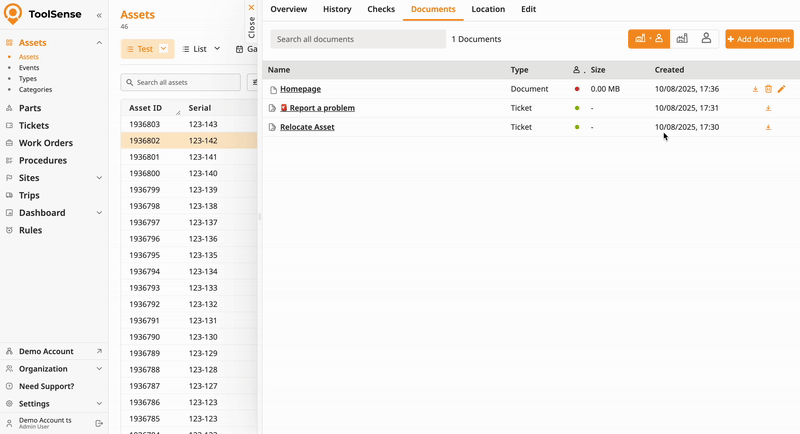Expand the Sites sidebar section
The width and height of the screenshot is (800, 434).
99,178
